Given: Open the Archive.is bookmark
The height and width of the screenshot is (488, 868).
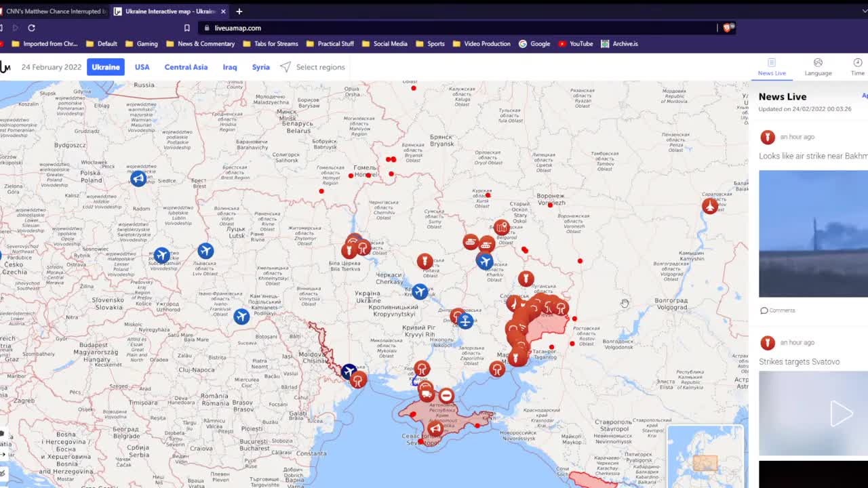Looking at the screenshot, I should click(619, 43).
